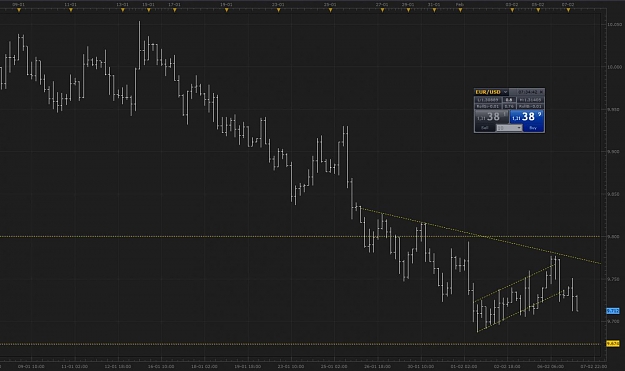
Task: Click the Sell label in trade ticket
Action: pos(485,128)
